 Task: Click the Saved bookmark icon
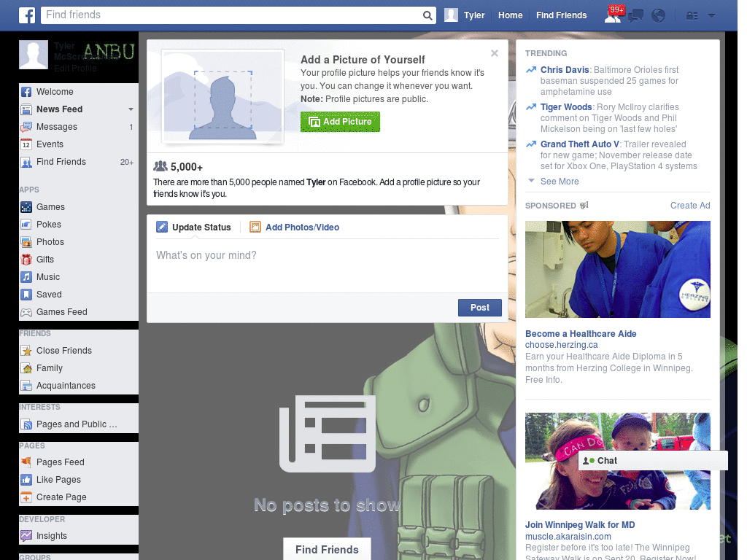click(26, 295)
